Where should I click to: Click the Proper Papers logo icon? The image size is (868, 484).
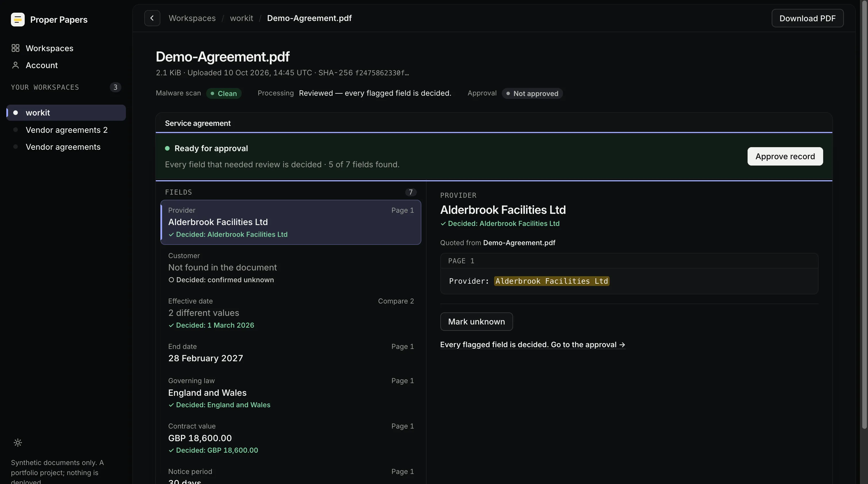tap(18, 20)
